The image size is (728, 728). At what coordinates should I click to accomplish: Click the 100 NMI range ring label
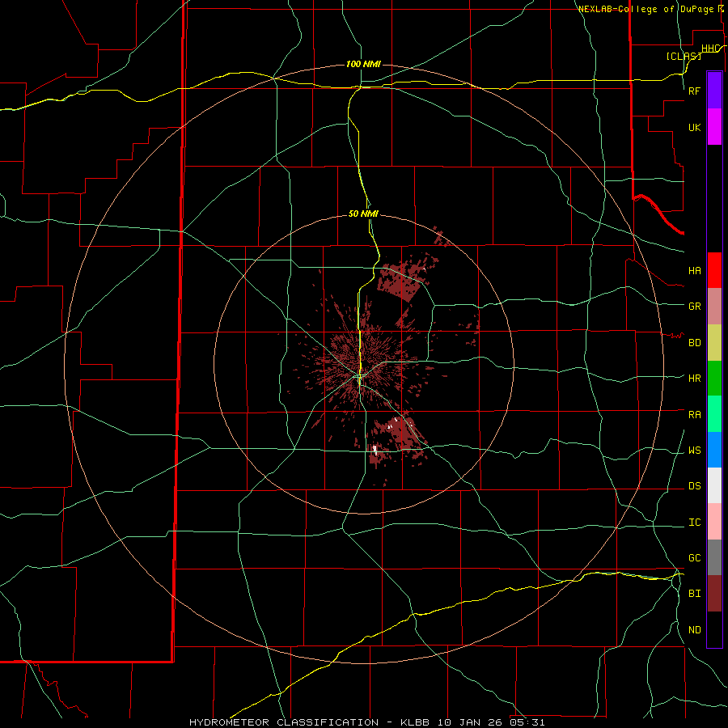coord(363,64)
